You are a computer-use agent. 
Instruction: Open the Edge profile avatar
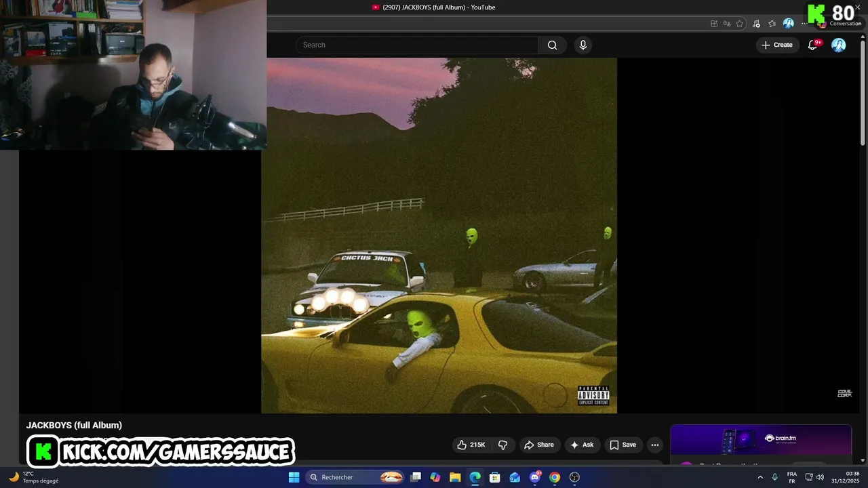click(789, 24)
